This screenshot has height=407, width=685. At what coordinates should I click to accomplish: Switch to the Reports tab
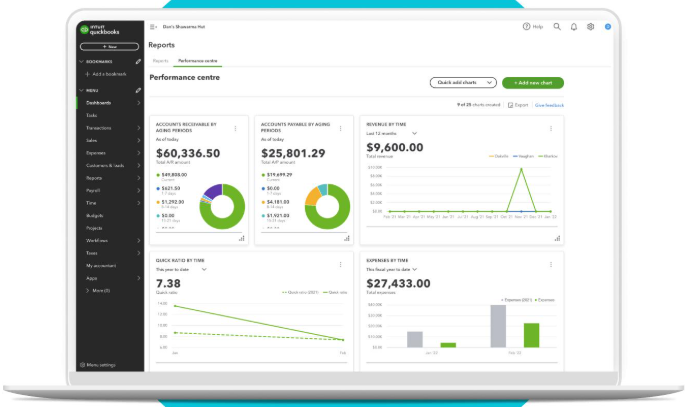point(160,61)
